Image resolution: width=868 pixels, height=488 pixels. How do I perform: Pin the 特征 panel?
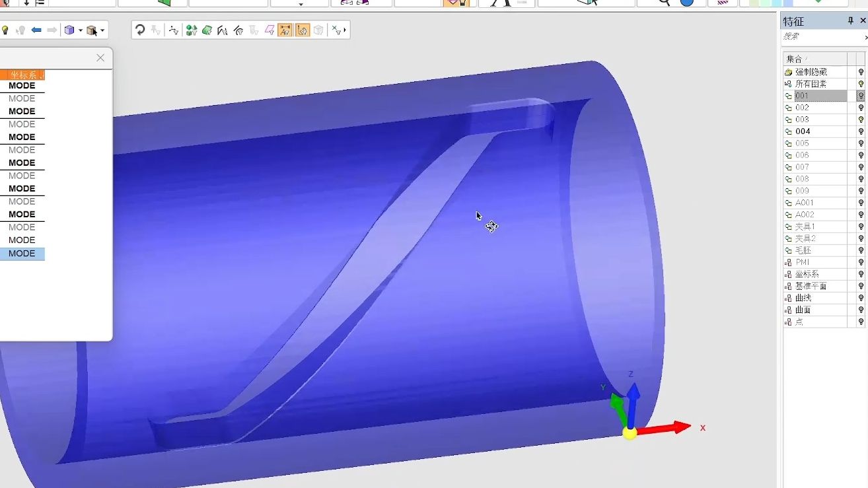(x=850, y=21)
